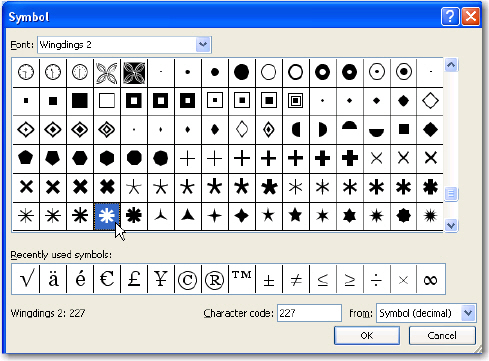Choose the many-rayed starburst symbol in last row
The height and width of the screenshot is (361, 489).
coord(430,216)
